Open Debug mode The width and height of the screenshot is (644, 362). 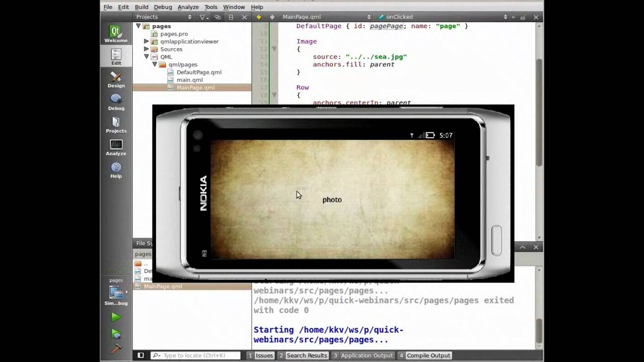(x=116, y=102)
